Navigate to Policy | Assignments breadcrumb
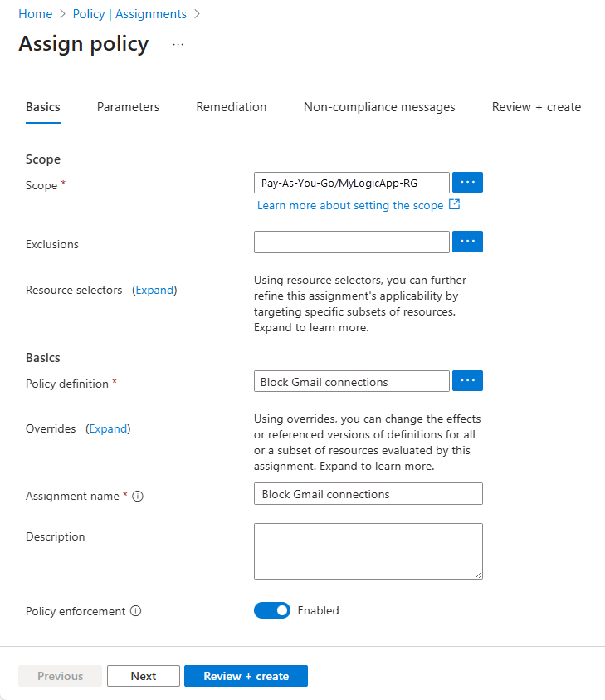The height and width of the screenshot is (700, 605). (129, 13)
